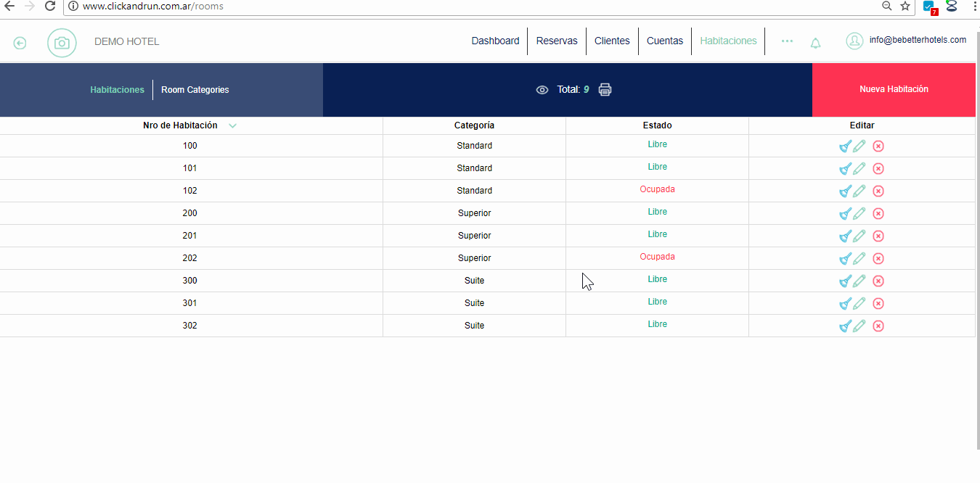Click the broom icon for room 202

click(x=845, y=259)
